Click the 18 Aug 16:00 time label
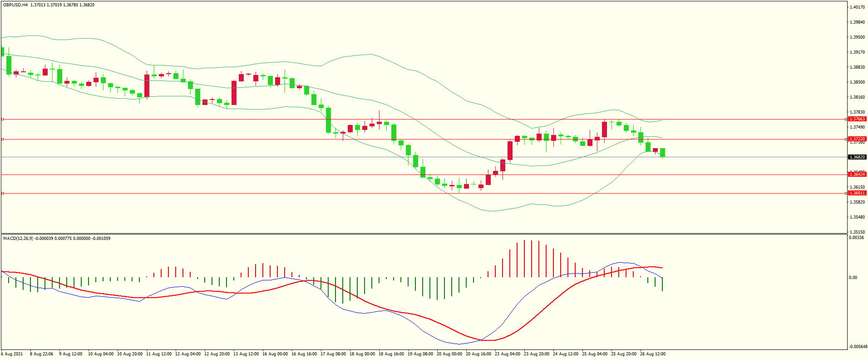This screenshot has width=868, height=359. 391,354
